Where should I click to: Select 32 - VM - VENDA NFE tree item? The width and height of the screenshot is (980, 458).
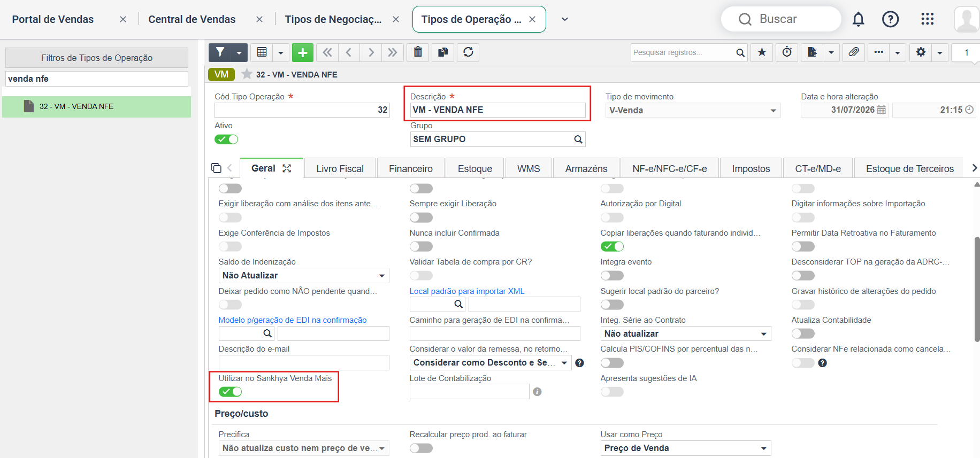97,106
